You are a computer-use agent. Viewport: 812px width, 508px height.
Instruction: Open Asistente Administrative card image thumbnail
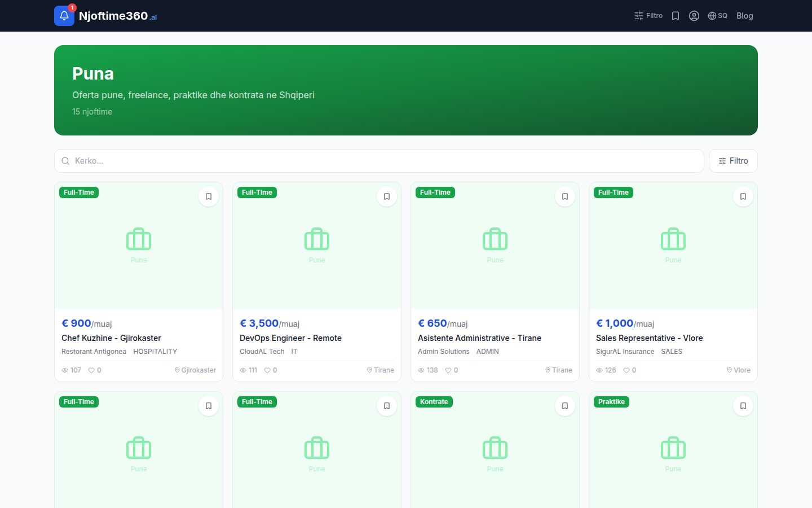[495, 246]
